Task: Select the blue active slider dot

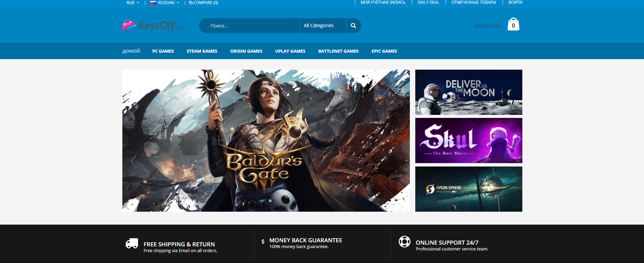Action: (262, 201)
